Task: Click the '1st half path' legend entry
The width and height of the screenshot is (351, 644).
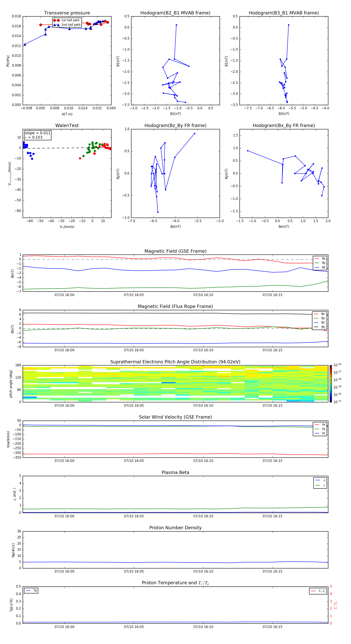Action: click(66, 20)
